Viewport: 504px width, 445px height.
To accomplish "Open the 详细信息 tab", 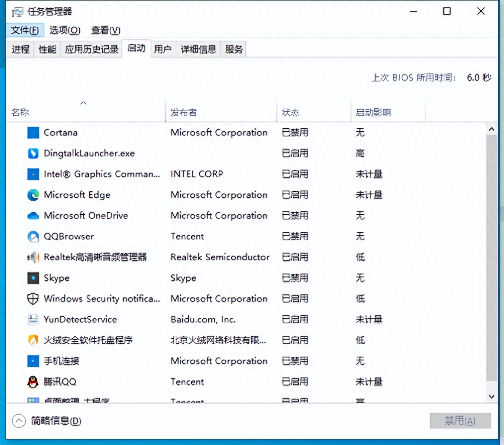I will 198,49.
